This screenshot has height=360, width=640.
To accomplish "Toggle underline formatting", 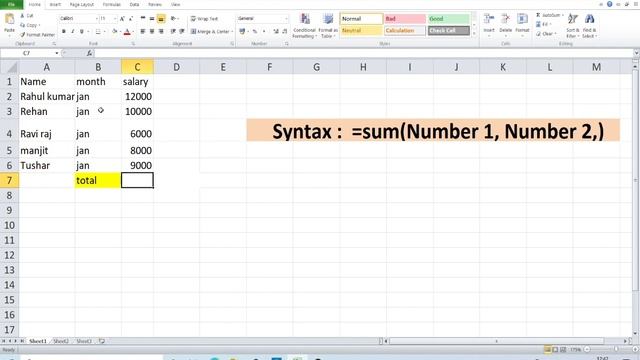I will pos(82,31).
